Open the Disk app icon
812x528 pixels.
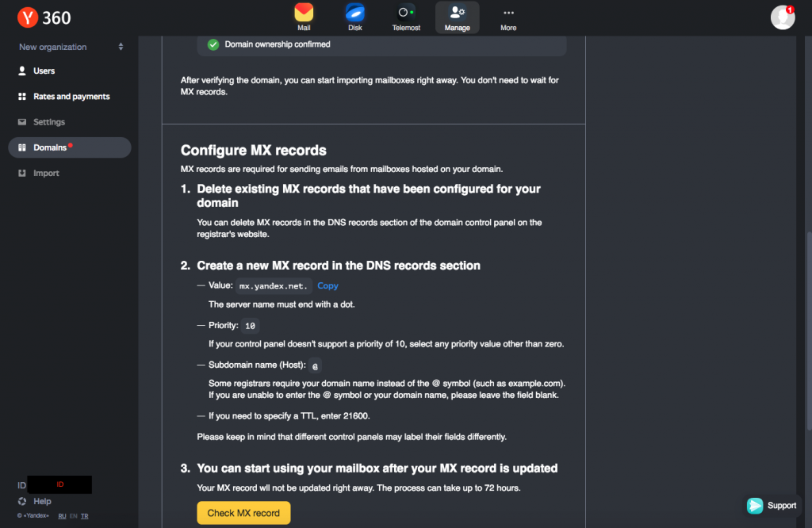point(355,17)
